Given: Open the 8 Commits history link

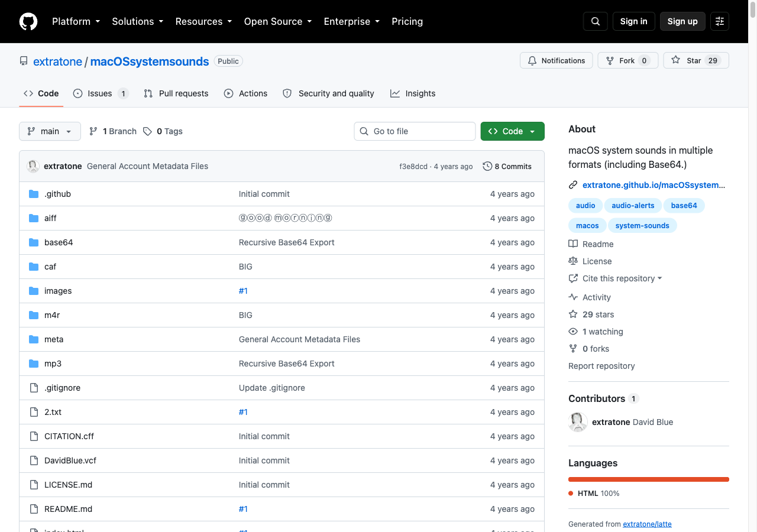Looking at the screenshot, I should click(507, 166).
